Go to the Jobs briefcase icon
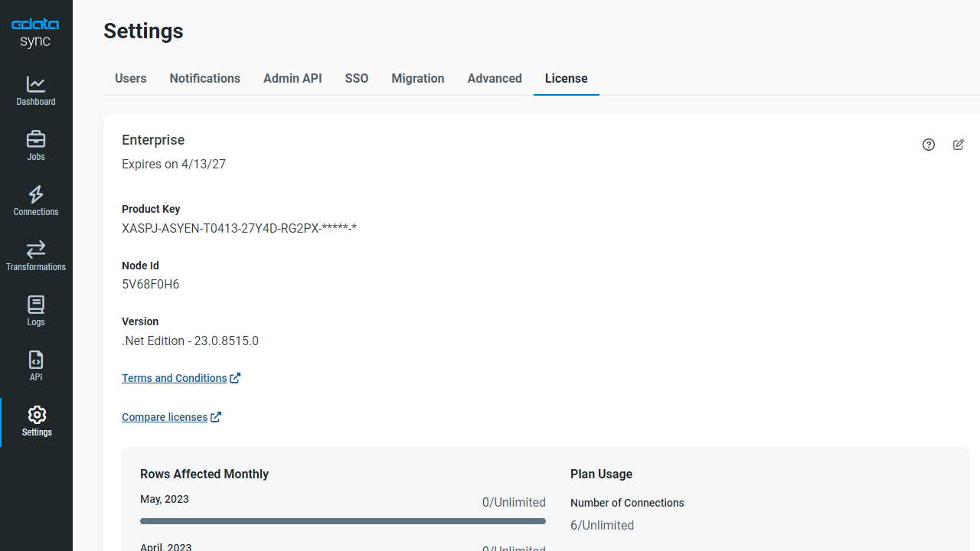 [36, 139]
